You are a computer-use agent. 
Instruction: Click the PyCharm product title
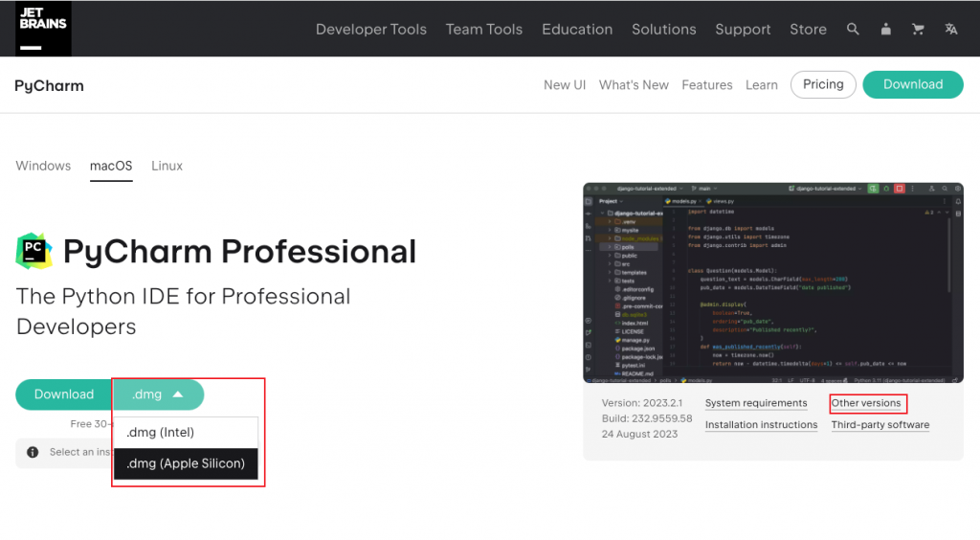coord(49,85)
